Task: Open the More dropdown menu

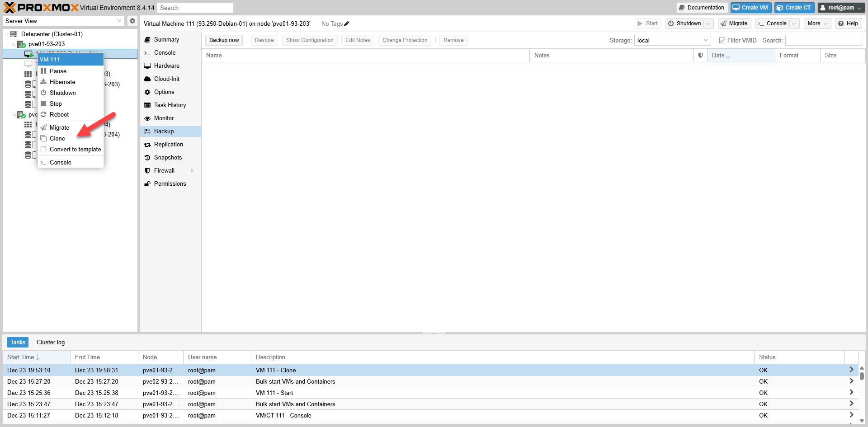Action: point(817,23)
